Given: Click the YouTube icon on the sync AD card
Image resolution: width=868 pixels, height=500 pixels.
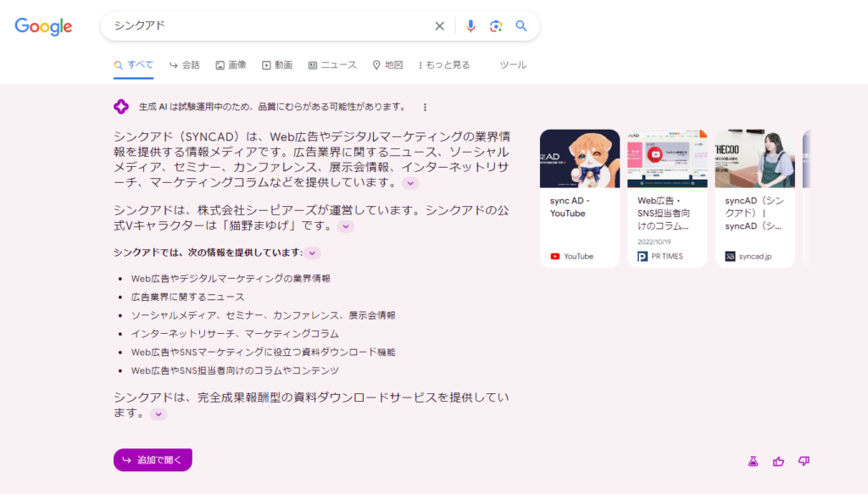Looking at the screenshot, I should 555,254.
